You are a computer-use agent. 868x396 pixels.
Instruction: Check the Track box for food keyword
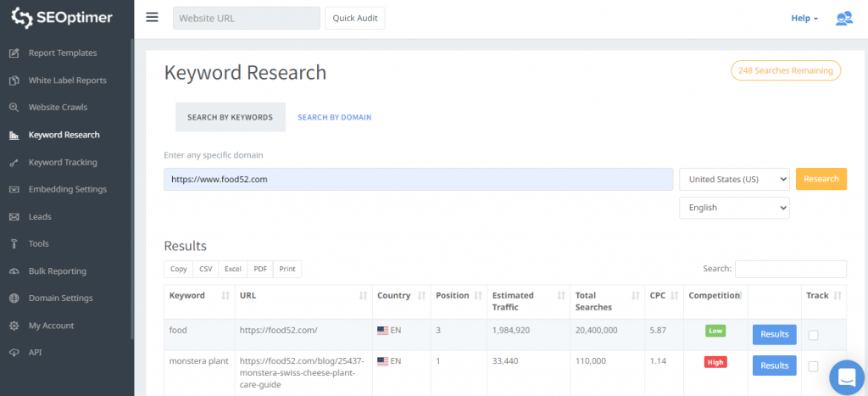[x=813, y=335]
